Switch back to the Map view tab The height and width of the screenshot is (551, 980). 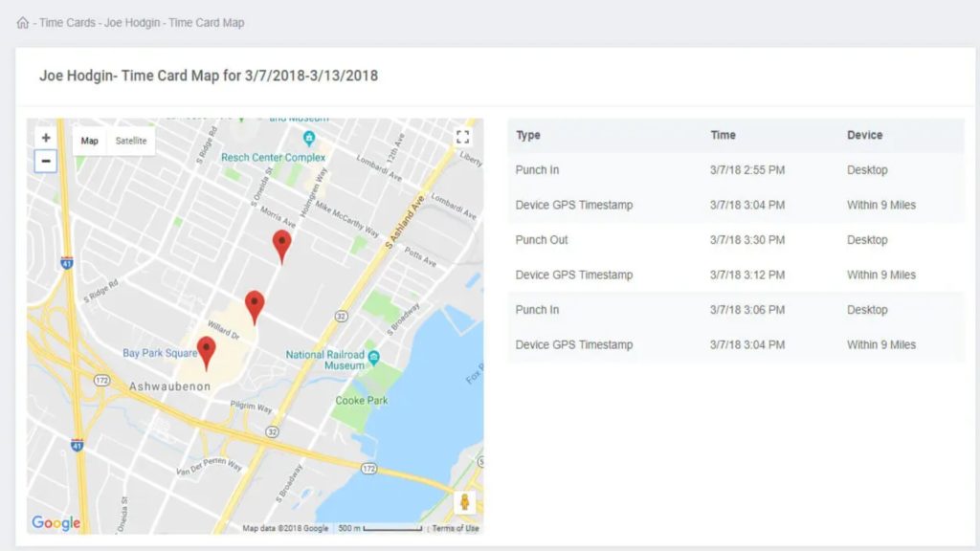tap(88, 141)
